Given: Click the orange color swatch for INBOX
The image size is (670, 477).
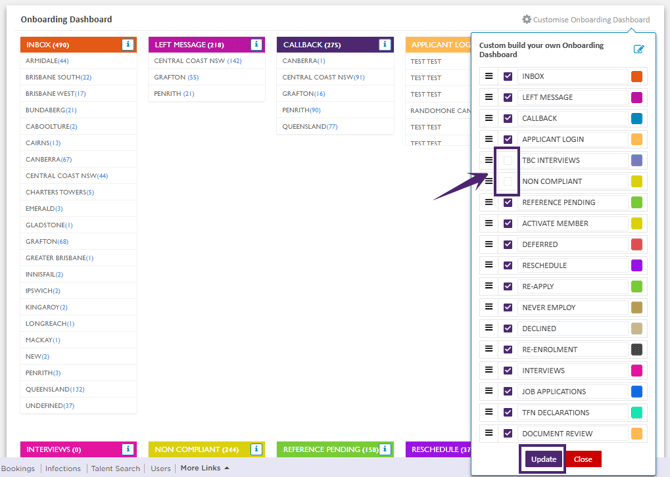Looking at the screenshot, I should tap(637, 77).
